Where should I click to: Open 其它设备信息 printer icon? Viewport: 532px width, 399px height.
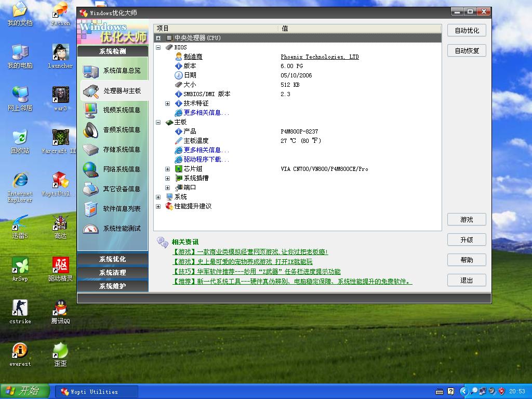pyautogui.click(x=90, y=189)
